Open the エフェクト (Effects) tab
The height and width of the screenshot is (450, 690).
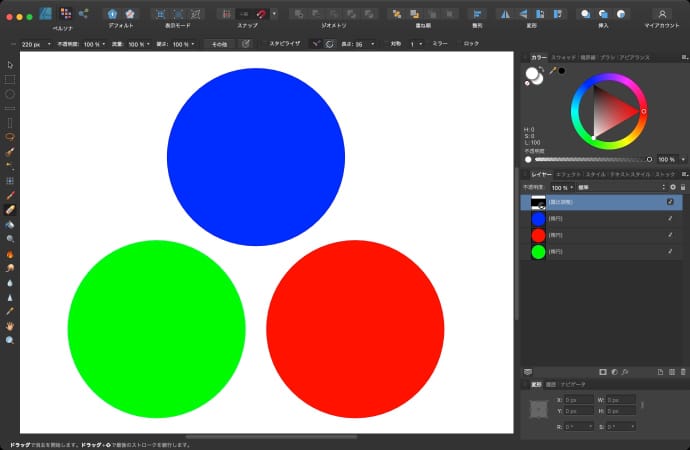click(568, 175)
